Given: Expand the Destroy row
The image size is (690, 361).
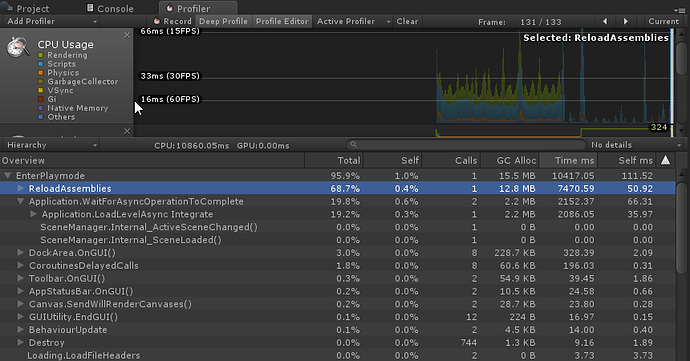Looking at the screenshot, I should pos(20,342).
